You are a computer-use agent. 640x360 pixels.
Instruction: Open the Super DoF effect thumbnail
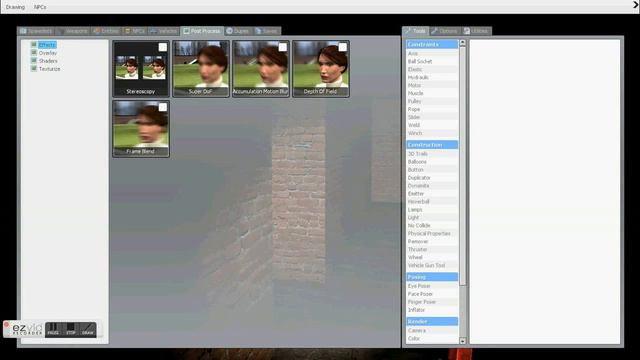click(x=201, y=69)
